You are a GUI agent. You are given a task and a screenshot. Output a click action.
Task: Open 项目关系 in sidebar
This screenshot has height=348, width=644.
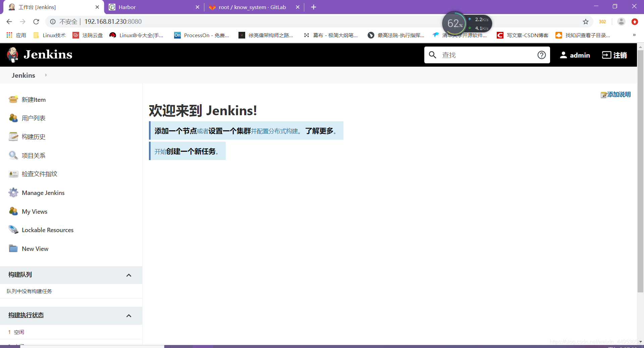click(34, 155)
